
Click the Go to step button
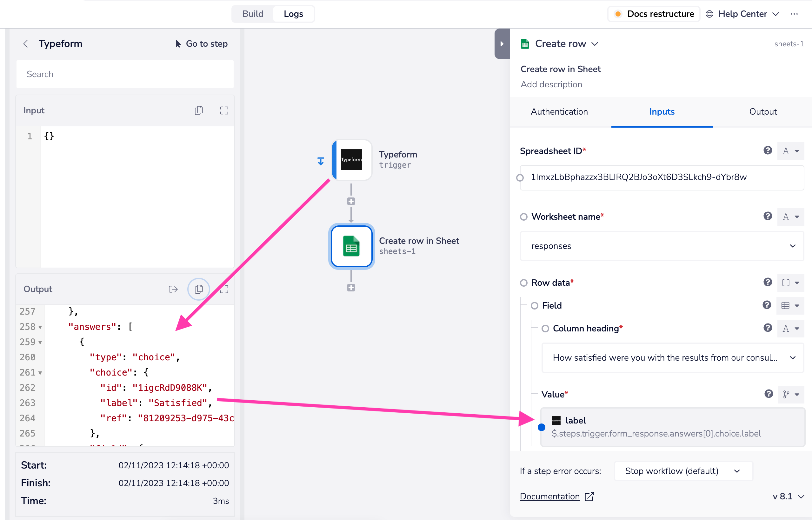click(x=202, y=44)
